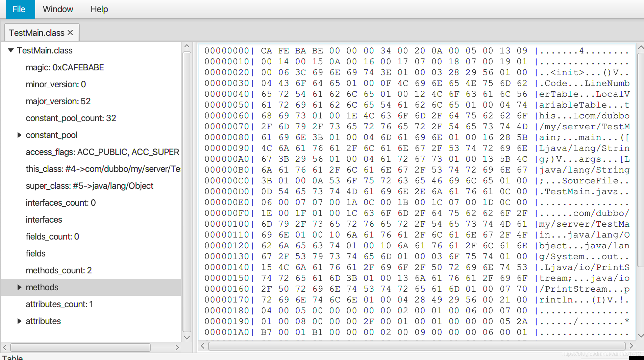This screenshot has height=360, width=644.
Task: Select the fields row
Action: pos(91,253)
